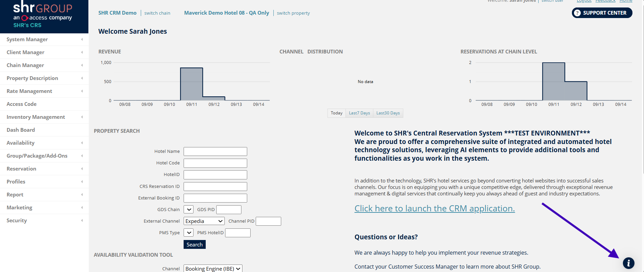Expand Marketing menu
The width and height of the screenshot is (644, 272).
point(44,208)
